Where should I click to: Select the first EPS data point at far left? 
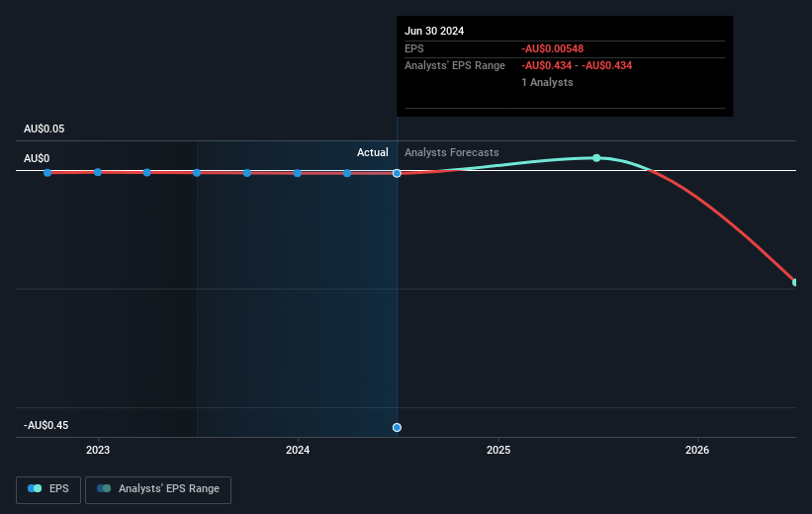[47, 172]
